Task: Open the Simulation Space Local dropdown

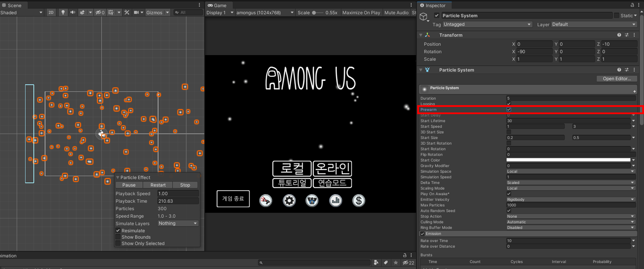Action: point(570,171)
